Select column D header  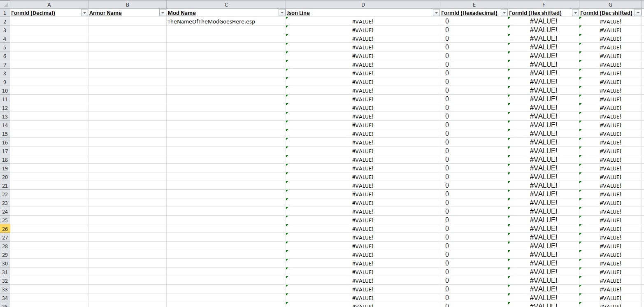363,4
